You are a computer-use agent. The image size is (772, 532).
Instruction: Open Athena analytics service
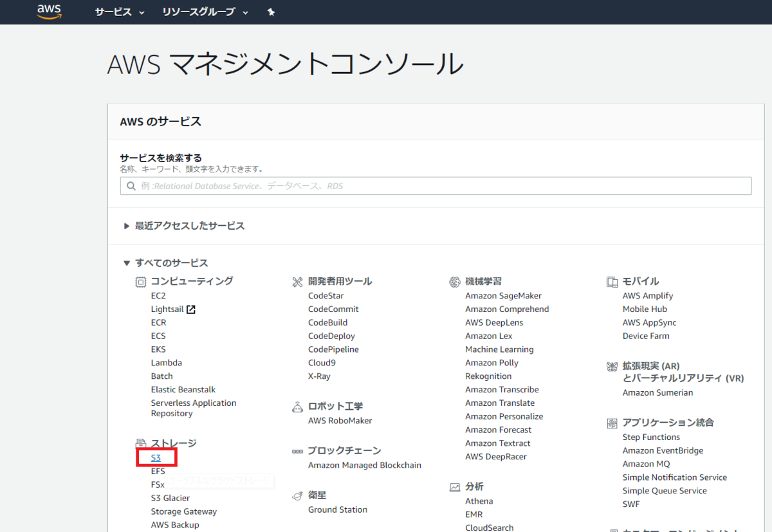pyautogui.click(x=479, y=501)
